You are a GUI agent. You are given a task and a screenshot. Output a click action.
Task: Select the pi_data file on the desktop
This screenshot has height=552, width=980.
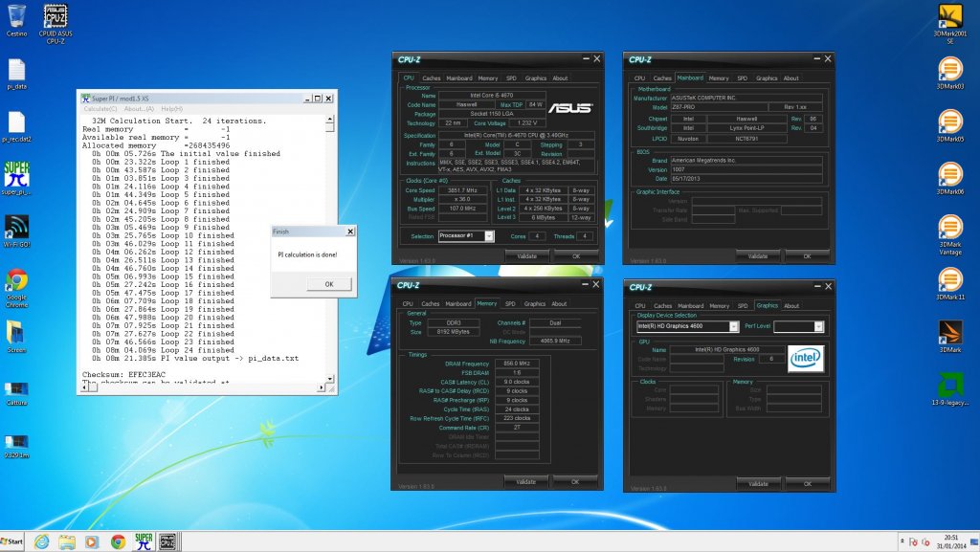(x=17, y=75)
